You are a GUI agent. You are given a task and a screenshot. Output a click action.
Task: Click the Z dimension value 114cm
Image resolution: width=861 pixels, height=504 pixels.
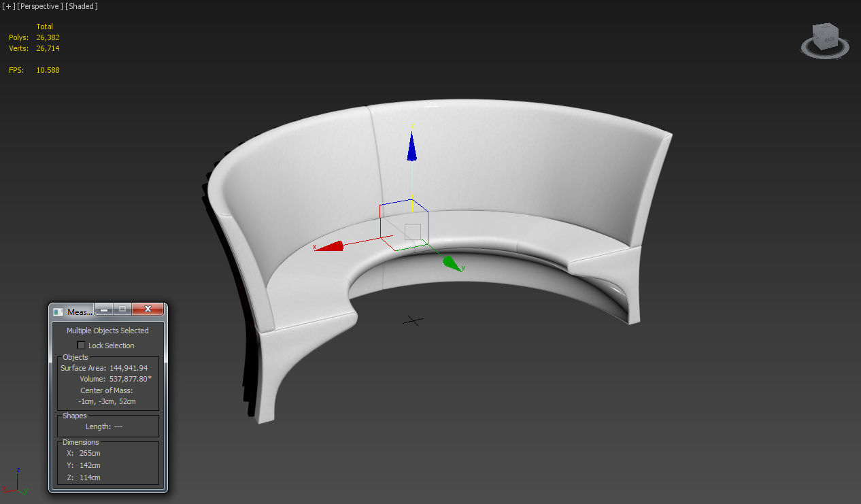point(90,477)
